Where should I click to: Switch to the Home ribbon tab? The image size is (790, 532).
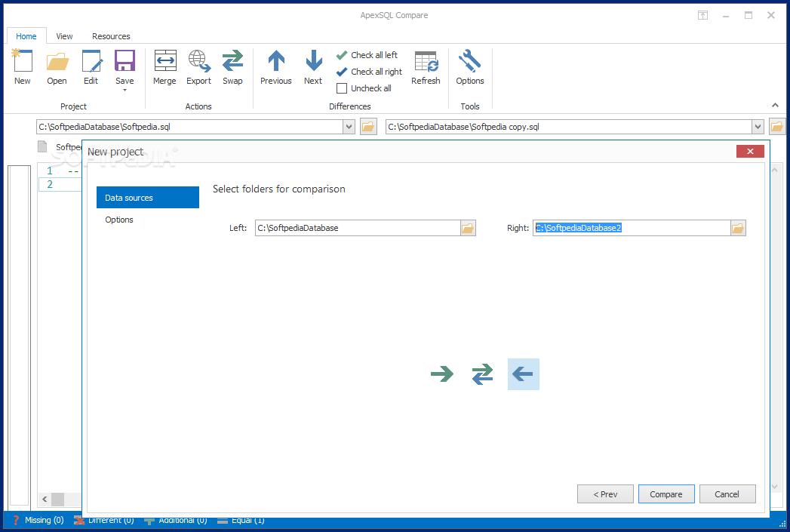coord(26,36)
